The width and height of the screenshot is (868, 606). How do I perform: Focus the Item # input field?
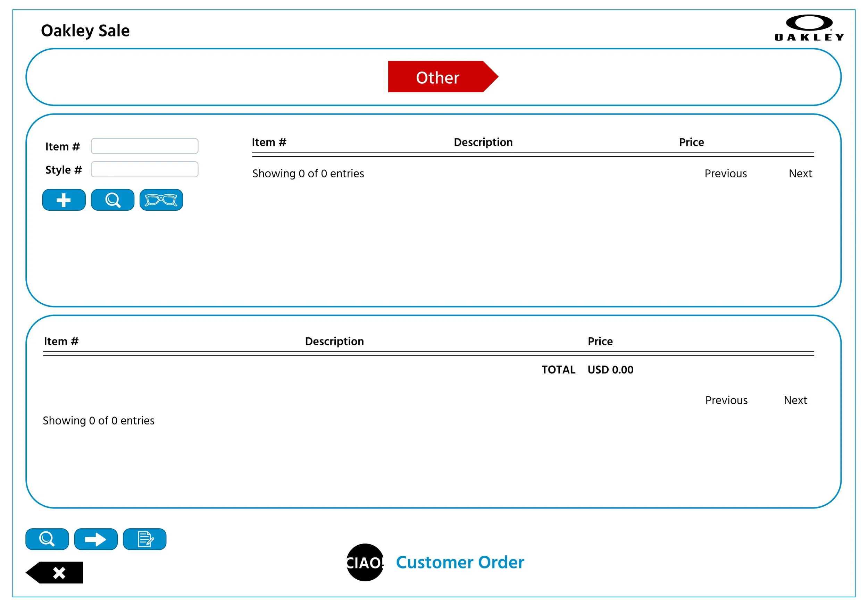(144, 146)
